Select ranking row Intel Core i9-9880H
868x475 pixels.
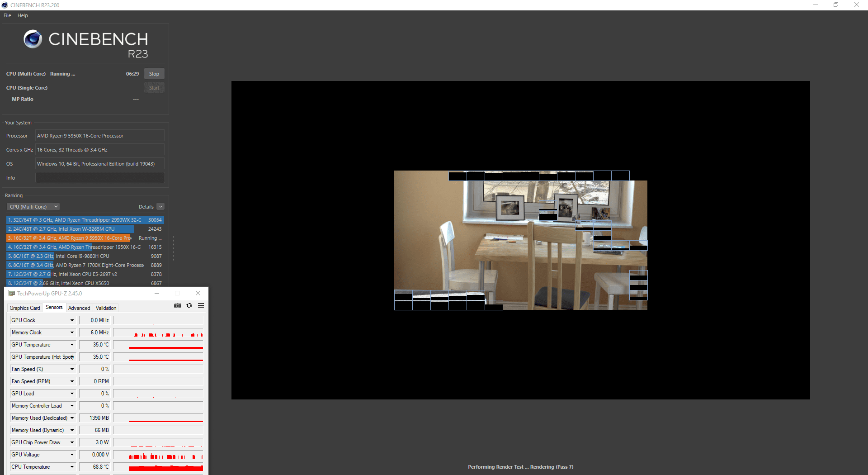85,256
